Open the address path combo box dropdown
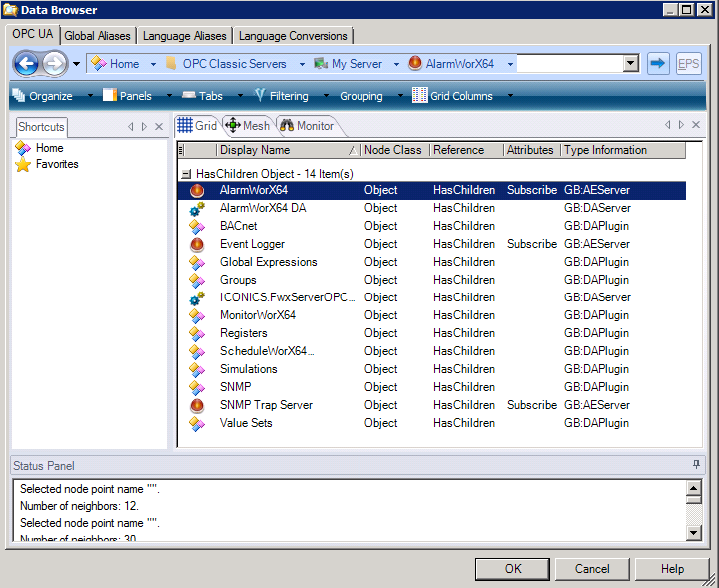 pos(630,64)
